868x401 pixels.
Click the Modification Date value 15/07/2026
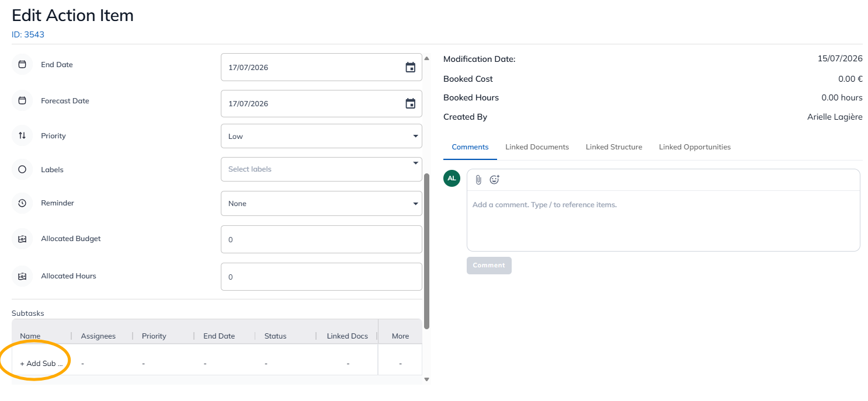pos(840,58)
